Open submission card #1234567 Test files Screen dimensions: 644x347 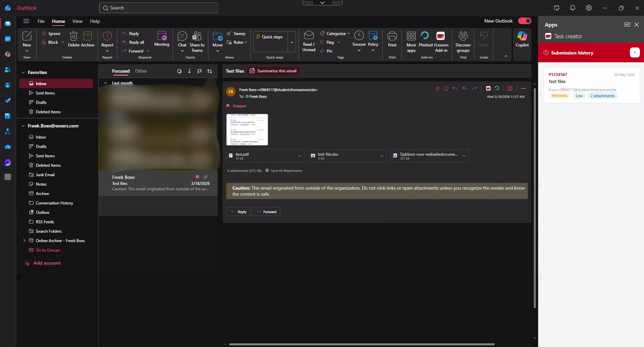point(592,85)
